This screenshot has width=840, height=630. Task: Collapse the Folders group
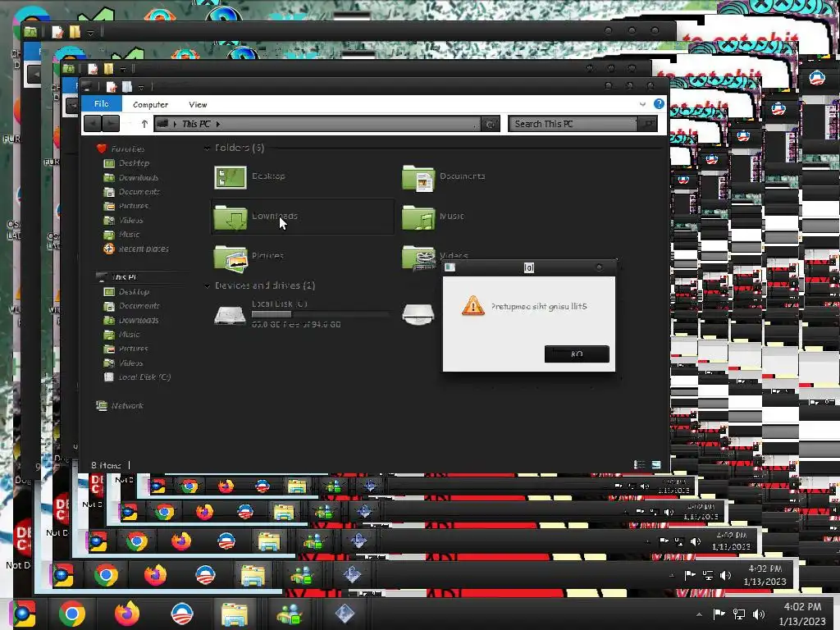(x=207, y=148)
